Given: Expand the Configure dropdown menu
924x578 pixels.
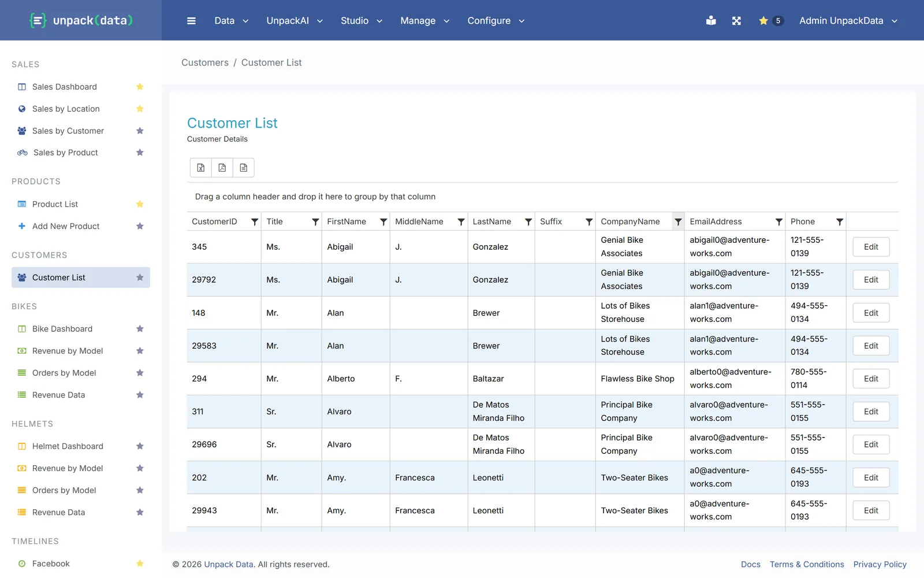Looking at the screenshot, I should 496,21.
